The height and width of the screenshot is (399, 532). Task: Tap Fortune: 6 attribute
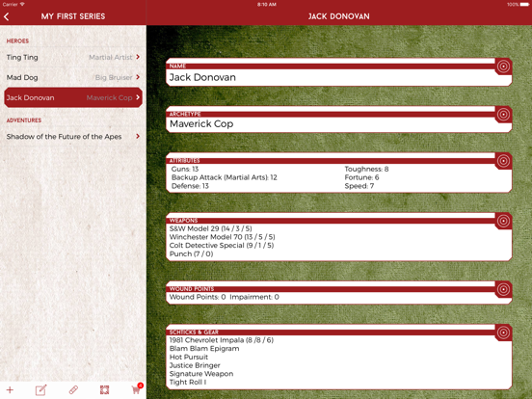click(361, 177)
